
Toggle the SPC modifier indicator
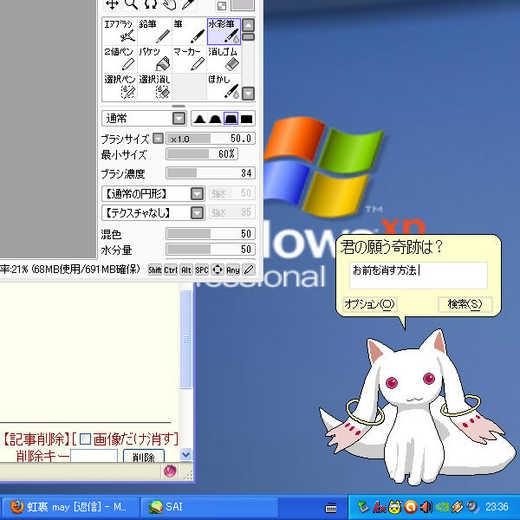(202, 270)
